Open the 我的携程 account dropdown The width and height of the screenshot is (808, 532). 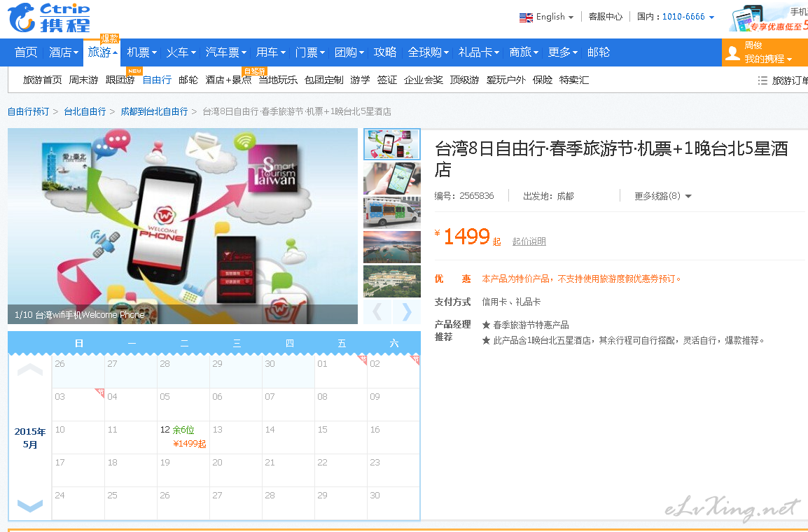(768, 59)
